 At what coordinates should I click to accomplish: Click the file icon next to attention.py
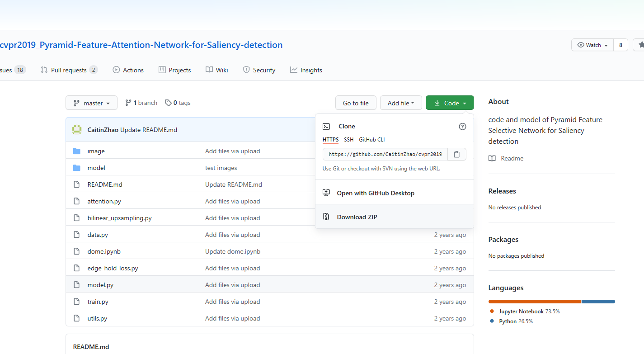pos(77,201)
